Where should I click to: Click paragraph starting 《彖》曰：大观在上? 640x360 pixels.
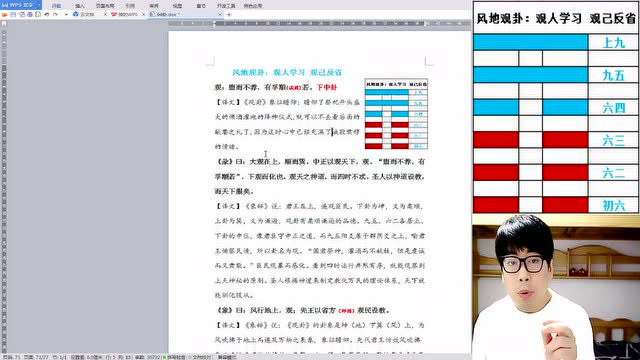coord(320,176)
